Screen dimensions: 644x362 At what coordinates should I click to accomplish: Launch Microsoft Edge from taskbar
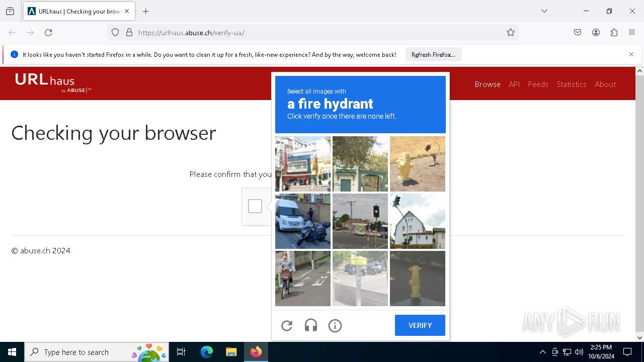point(207,352)
